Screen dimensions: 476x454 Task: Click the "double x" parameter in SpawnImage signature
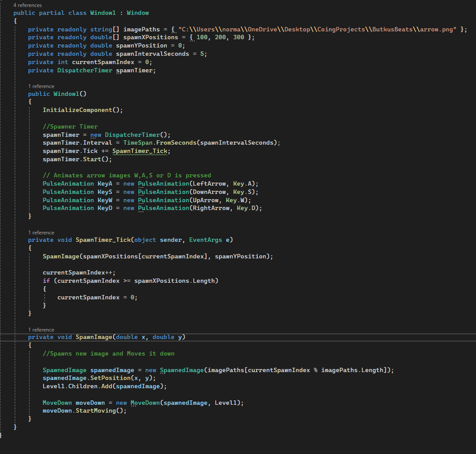click(x=131, y=337)
